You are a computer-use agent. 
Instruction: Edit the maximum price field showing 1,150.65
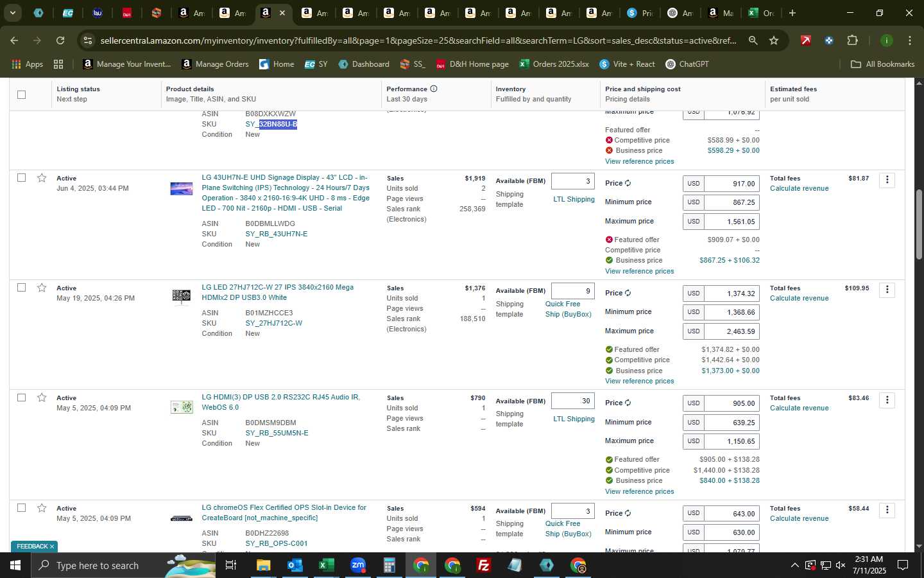732,441
